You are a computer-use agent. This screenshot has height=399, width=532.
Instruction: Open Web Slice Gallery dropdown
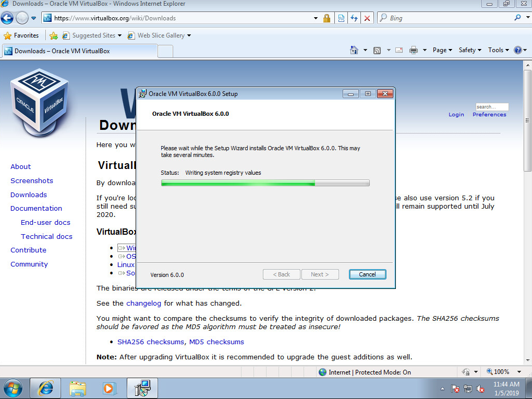[x=159, y=35]
